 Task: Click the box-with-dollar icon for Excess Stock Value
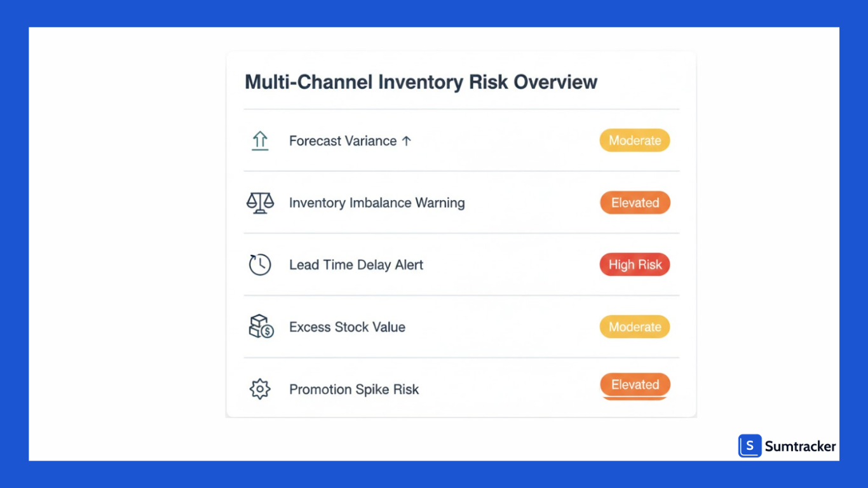260,327
